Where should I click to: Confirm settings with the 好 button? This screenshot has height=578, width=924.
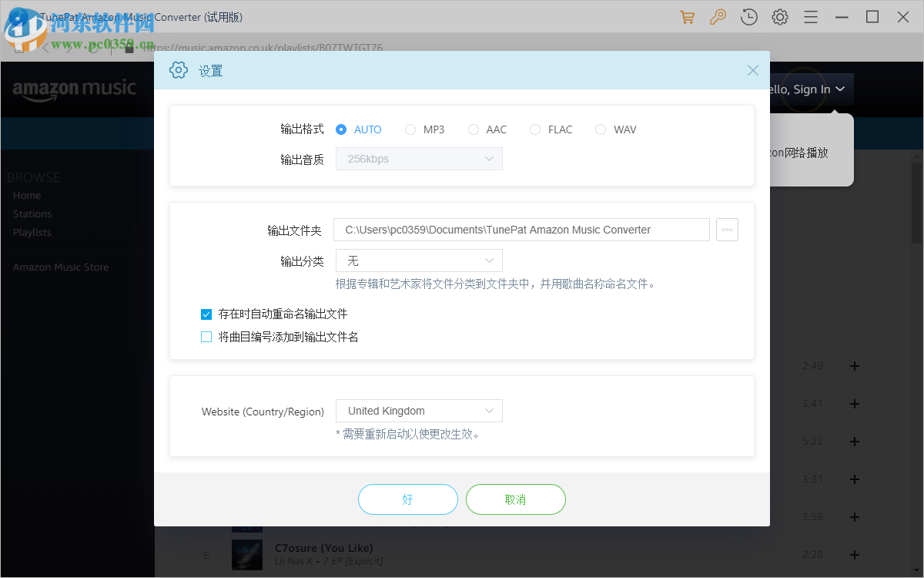408,499
